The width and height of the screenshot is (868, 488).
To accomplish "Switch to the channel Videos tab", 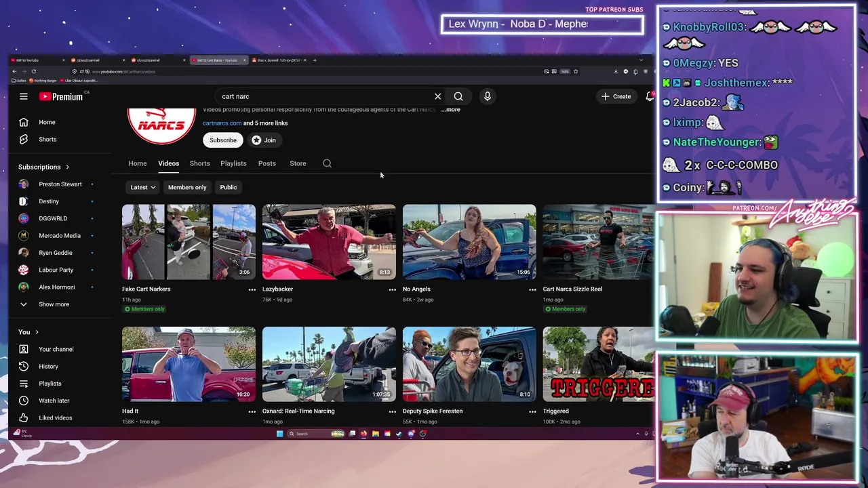I will tap(168, 163).
